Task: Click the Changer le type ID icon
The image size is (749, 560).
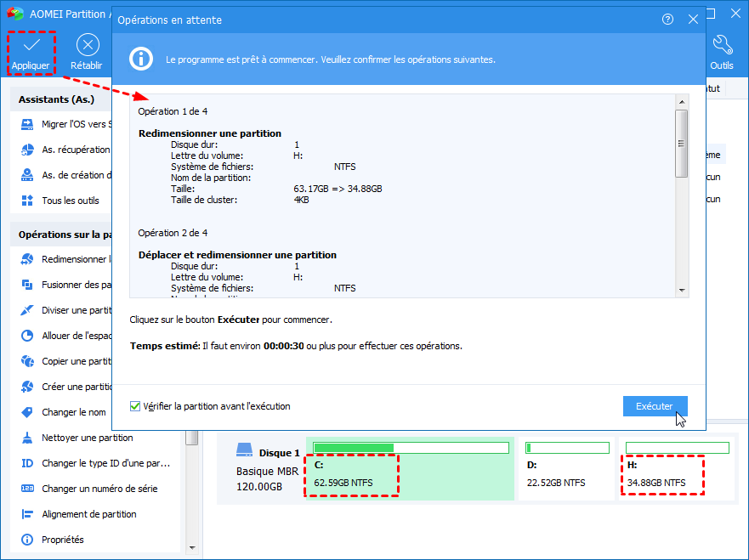Action: [27, 463]
